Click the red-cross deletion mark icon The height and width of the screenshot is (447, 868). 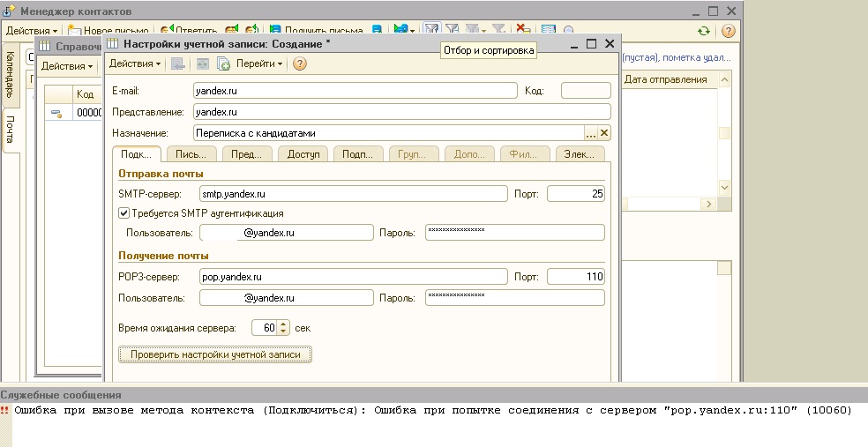coord(523,30)
